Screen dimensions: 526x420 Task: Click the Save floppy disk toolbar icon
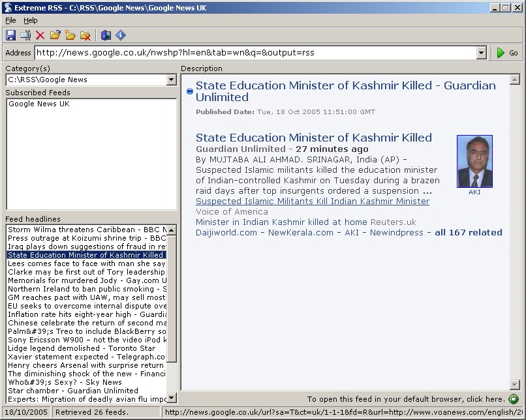point(10,35)
